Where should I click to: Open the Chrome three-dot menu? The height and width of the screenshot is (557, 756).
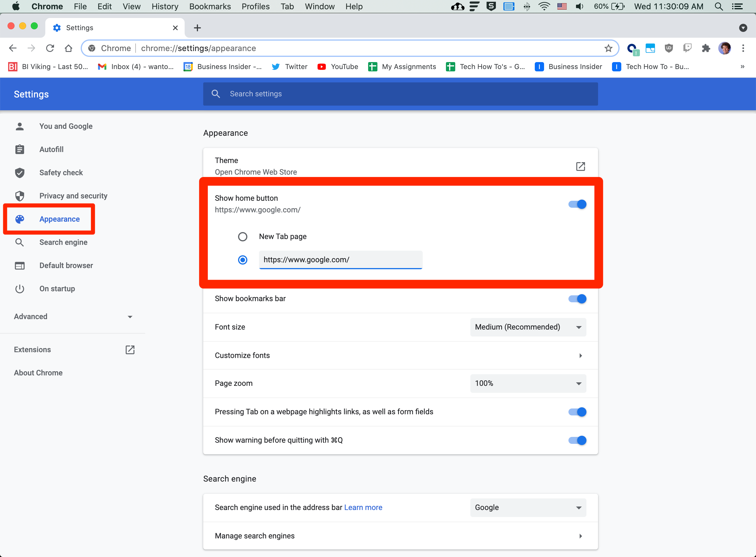pos(743,48)
